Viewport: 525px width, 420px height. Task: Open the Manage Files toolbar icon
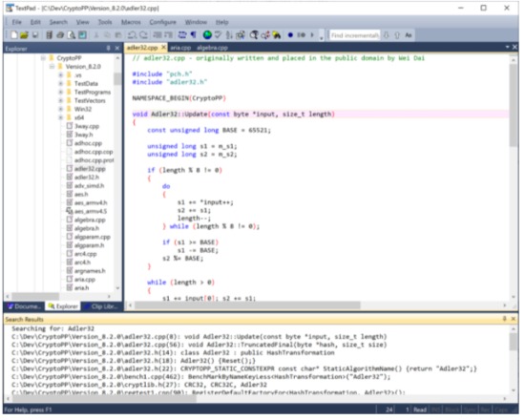50,34
